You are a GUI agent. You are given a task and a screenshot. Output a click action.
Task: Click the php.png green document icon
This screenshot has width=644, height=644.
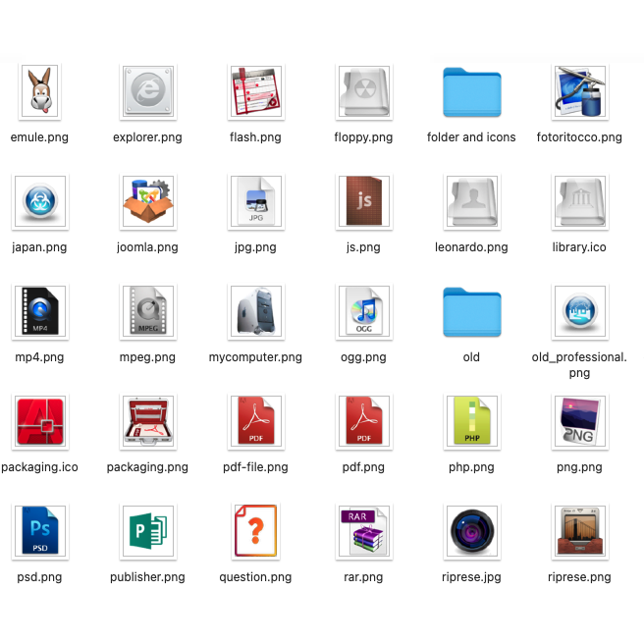(x=472, y=422)
